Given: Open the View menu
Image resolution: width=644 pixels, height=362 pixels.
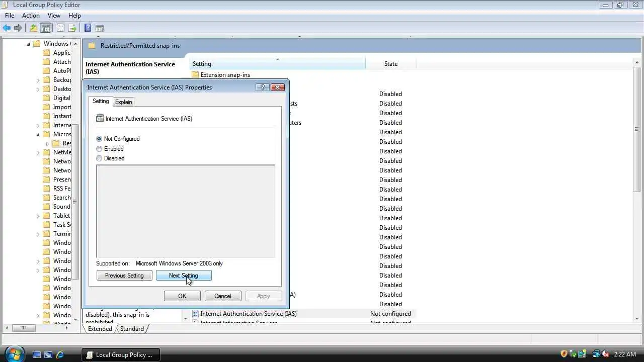Looking at the screenshot, I should click(54, 16).
